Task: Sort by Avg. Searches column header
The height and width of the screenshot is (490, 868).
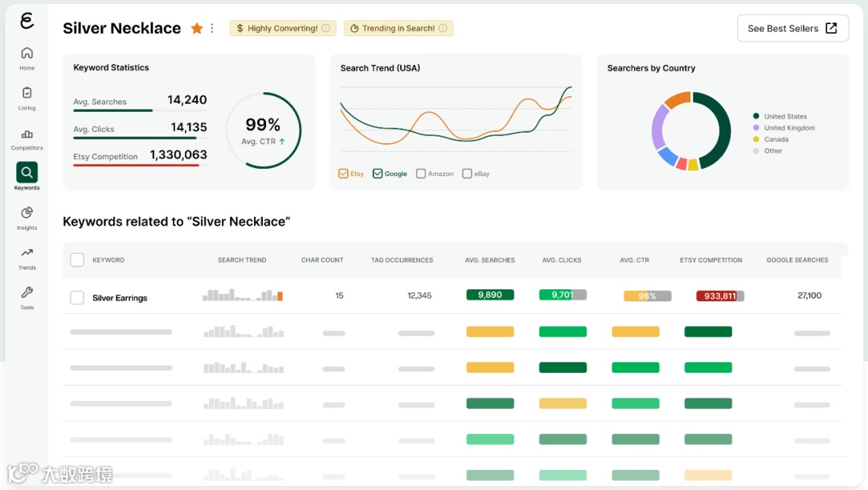Action: coord(490,260)
